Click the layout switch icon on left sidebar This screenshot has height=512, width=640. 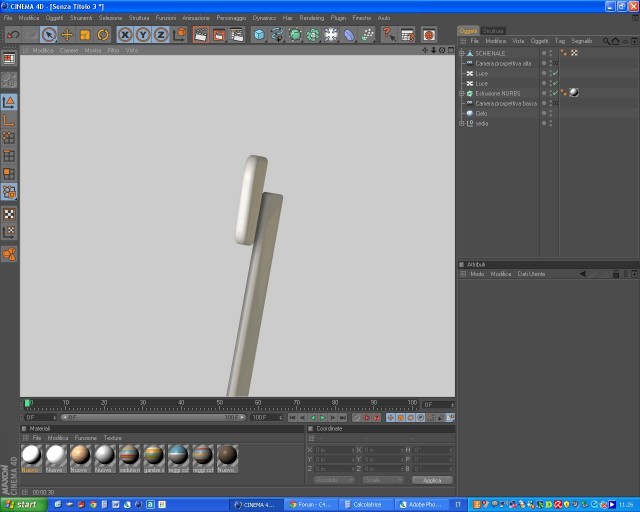9,59
